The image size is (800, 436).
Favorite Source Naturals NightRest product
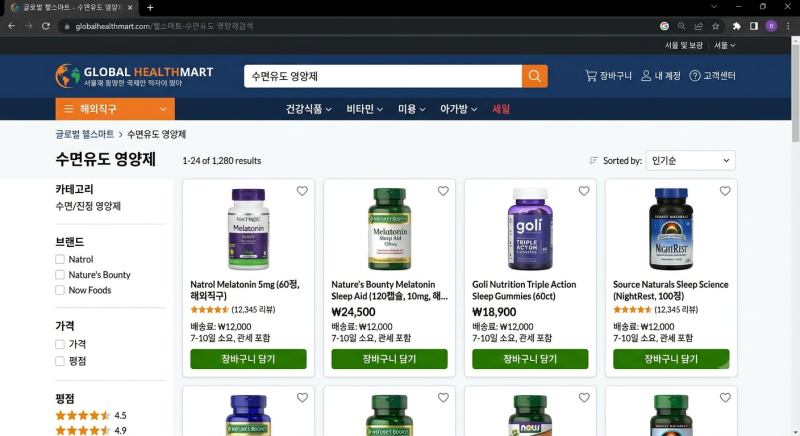pyautogui.click(x=725, y=191)
